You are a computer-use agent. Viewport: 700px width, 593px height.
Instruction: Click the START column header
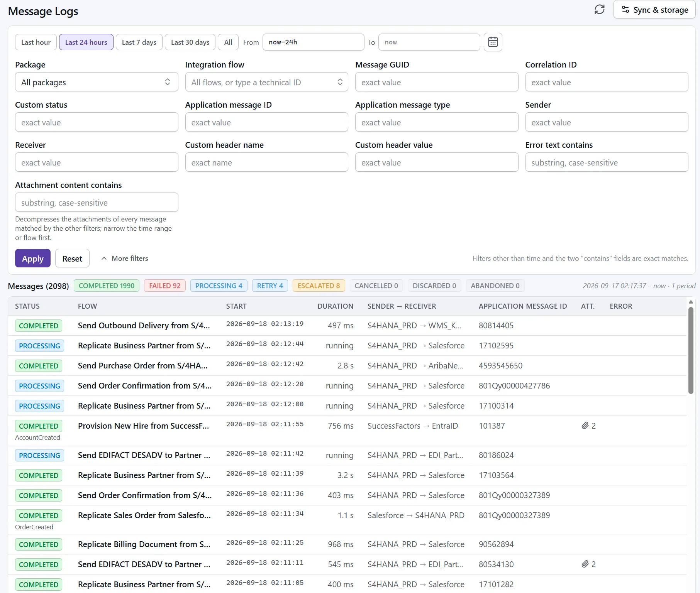[236, 306]
